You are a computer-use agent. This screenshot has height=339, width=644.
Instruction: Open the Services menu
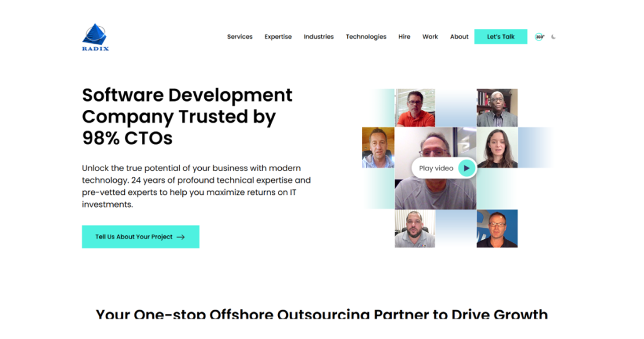pyautogui.click(x=240, y=37)
